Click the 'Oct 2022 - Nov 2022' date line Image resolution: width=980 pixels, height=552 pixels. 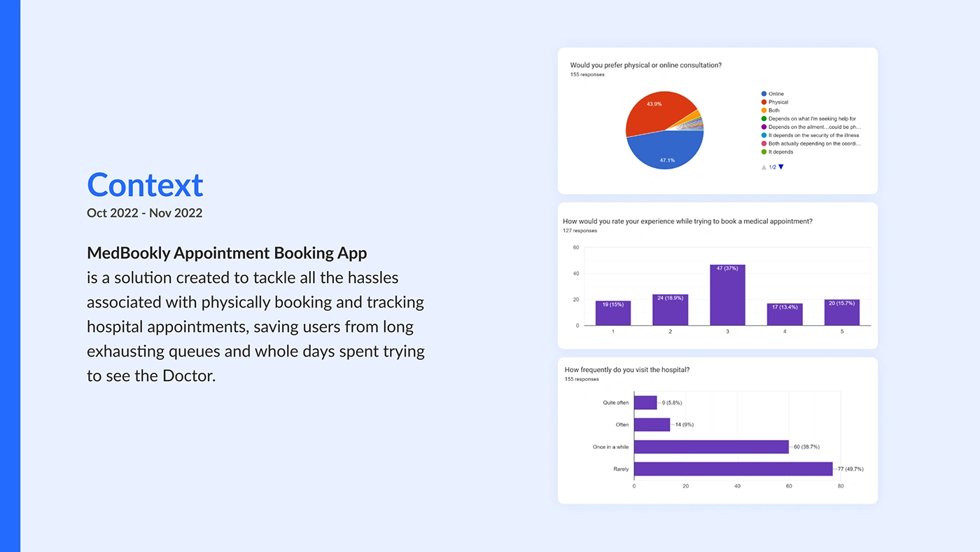point(145,213)
